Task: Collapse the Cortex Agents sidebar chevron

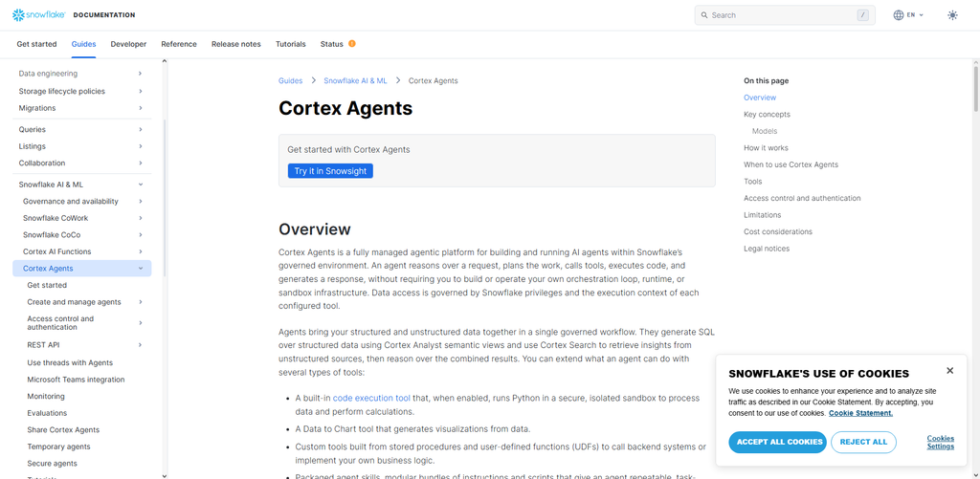Action: tap(141, 269)
